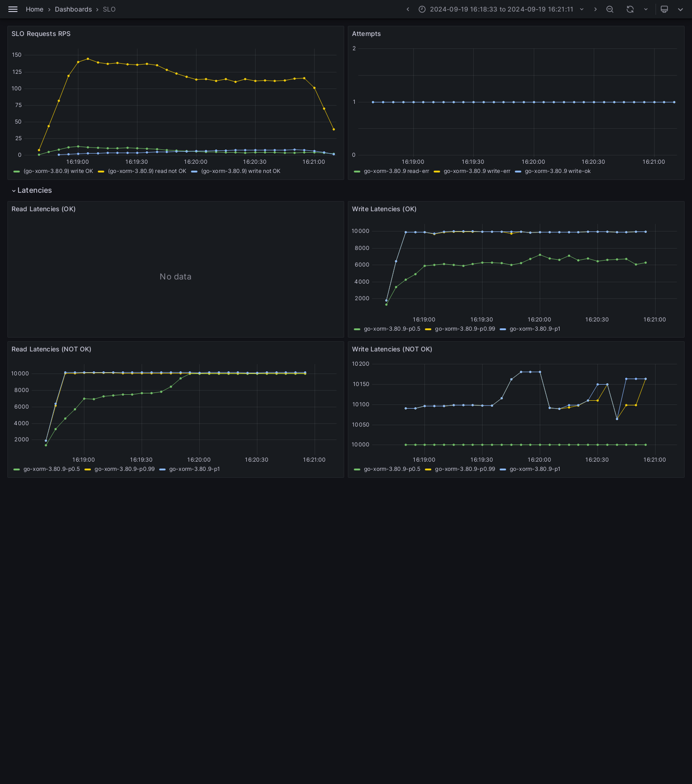The image size is (692, 784).
Task: Toggle read not OK series in RPS legend
Action: (x=147, y=171)
